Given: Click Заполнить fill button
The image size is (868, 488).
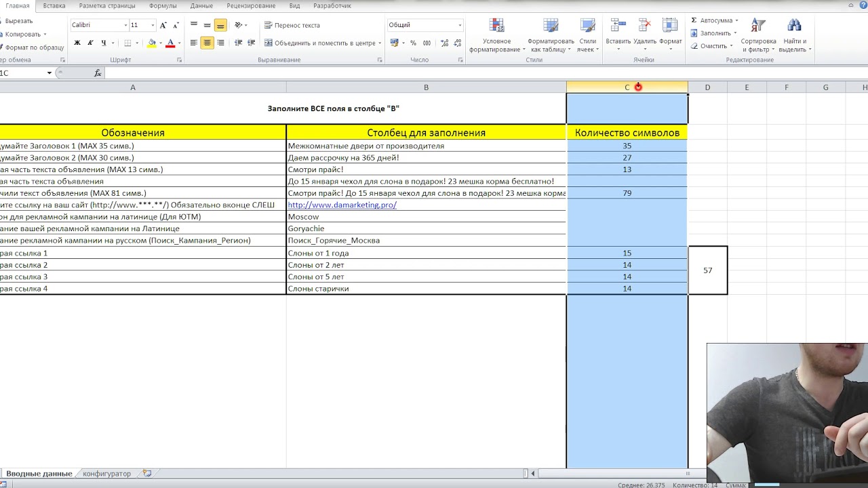Looking at the screenshot, I should click(715, 33).
